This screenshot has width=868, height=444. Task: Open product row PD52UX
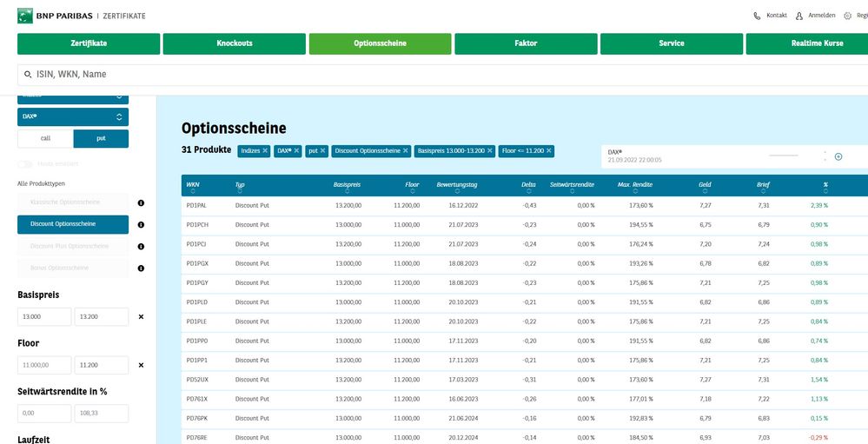(x=525, y=380)
